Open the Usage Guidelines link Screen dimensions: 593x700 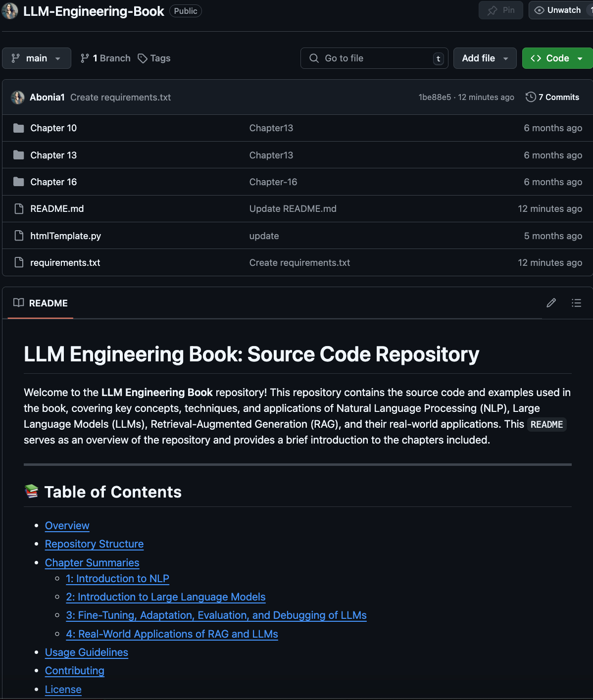click(87, 652)
